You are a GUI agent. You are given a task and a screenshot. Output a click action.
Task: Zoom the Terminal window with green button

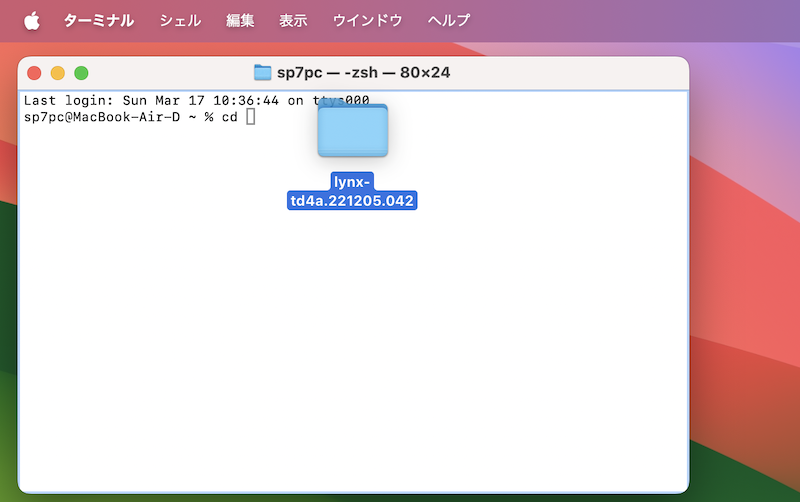[81, 73]
